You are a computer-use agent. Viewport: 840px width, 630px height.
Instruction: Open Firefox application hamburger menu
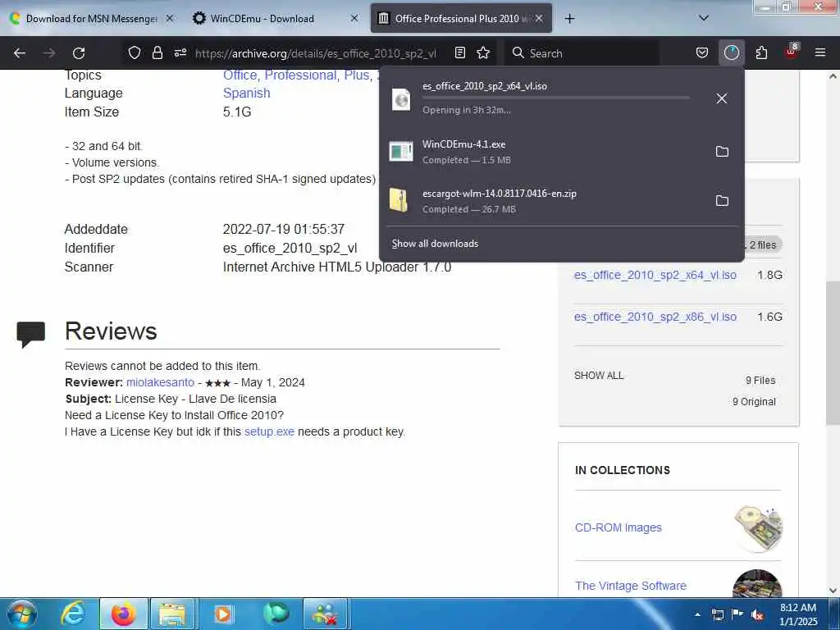click(x=820, y=52)
